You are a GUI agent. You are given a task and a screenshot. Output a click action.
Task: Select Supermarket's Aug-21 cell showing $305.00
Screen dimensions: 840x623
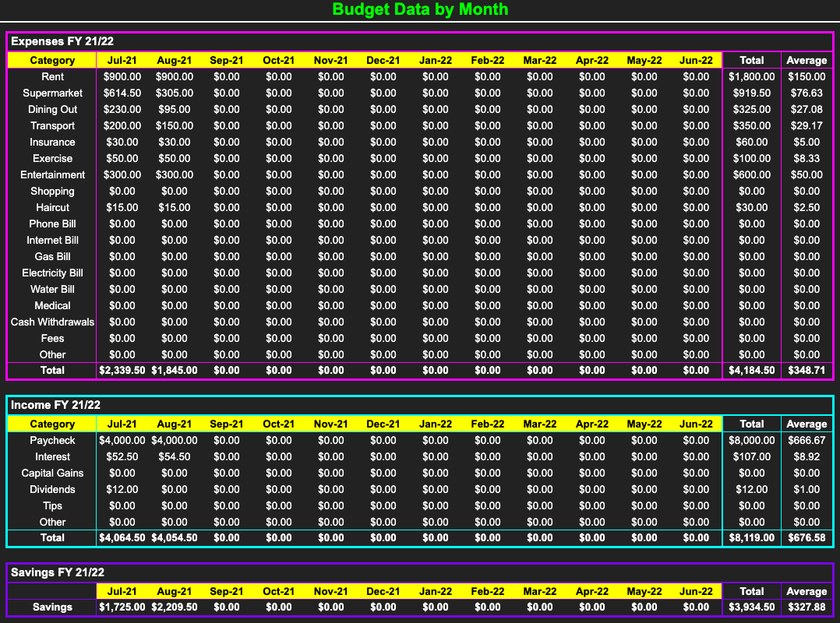coord(174,93)
